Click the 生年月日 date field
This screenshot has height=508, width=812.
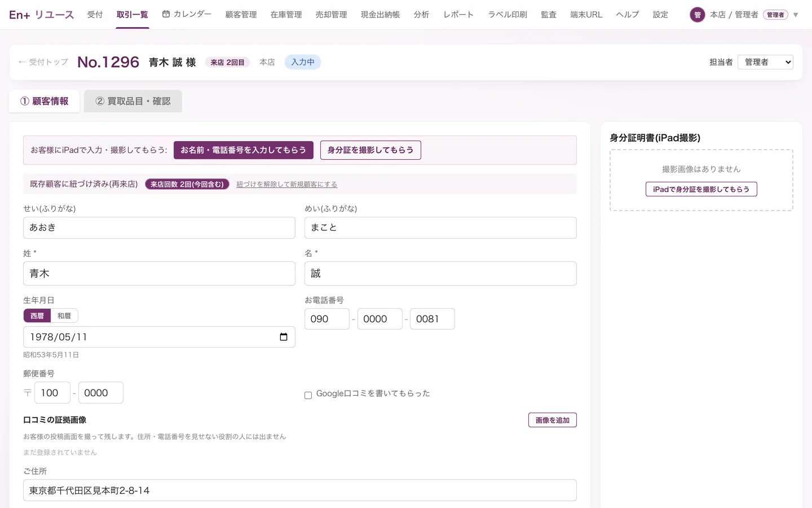click(x=159, y=337)
